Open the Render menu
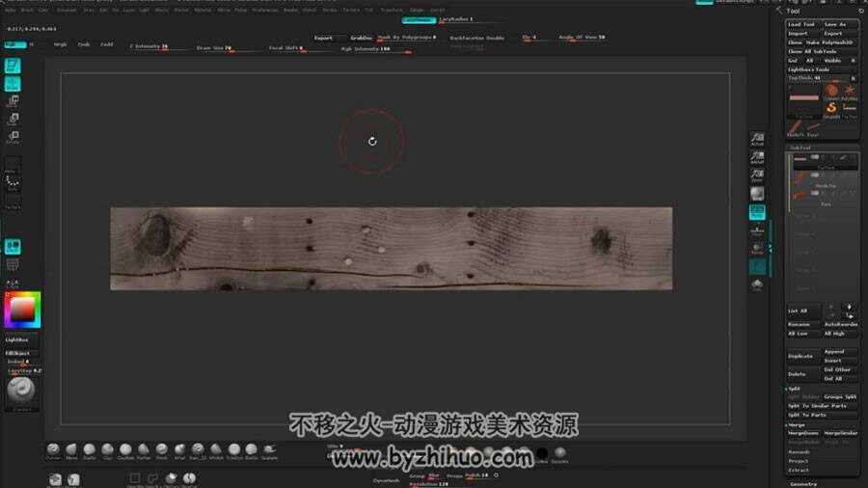The height and width of the screenshot is (488, 868). (x=290, y=10)
